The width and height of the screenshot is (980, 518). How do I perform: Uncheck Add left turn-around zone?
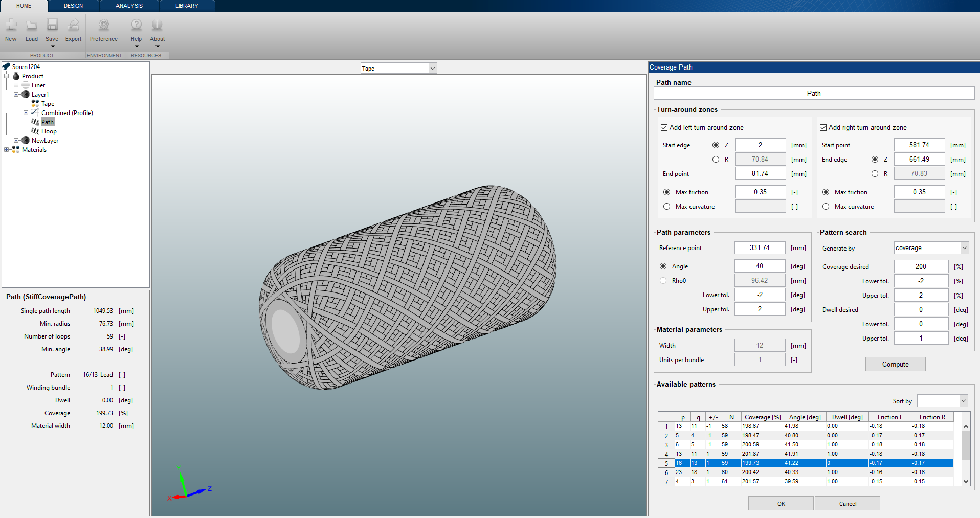click(664, 128)
